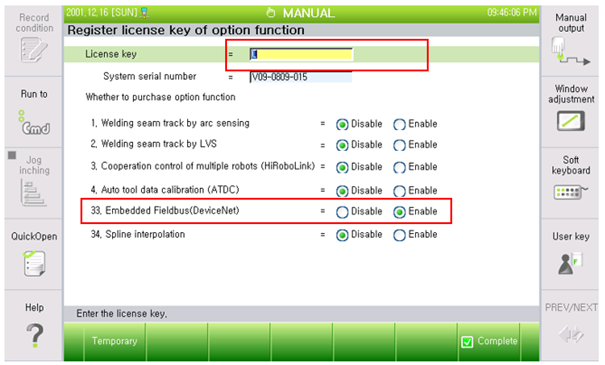Viewport: 605px width, 365px height.
Task: Open the User key person icon
Action: click(570, 264)
